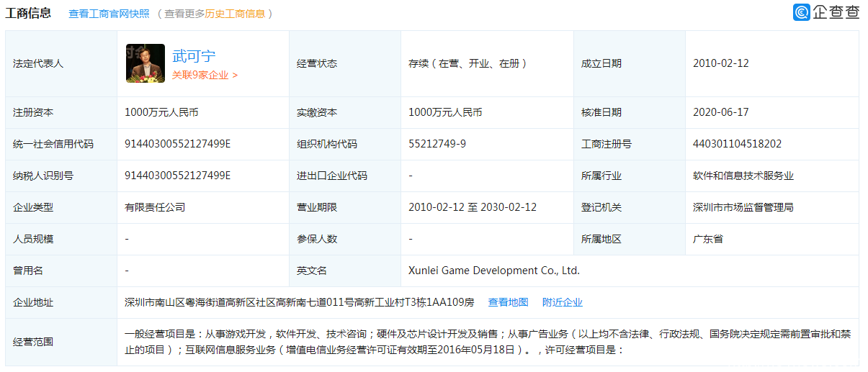Select 经营范围 label cell

click(61, 342)
